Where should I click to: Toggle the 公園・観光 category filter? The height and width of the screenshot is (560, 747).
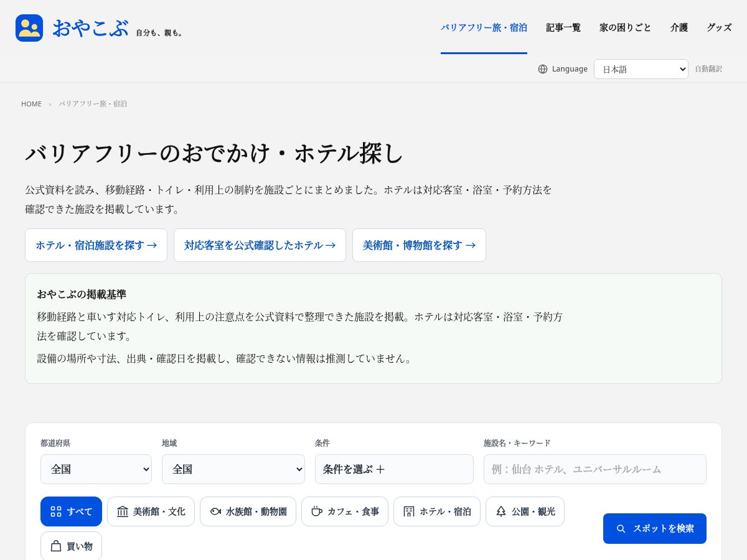[525, 511]
